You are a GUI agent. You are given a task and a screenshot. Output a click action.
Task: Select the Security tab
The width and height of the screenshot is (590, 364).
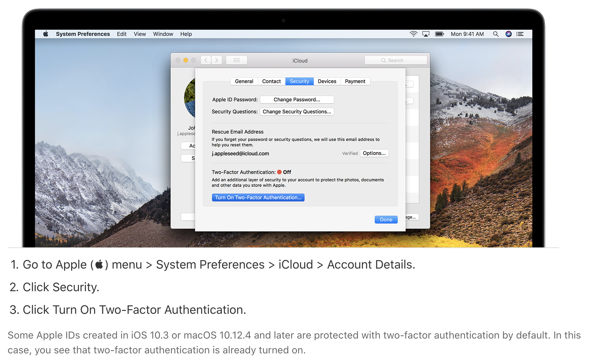pos(299,81)
